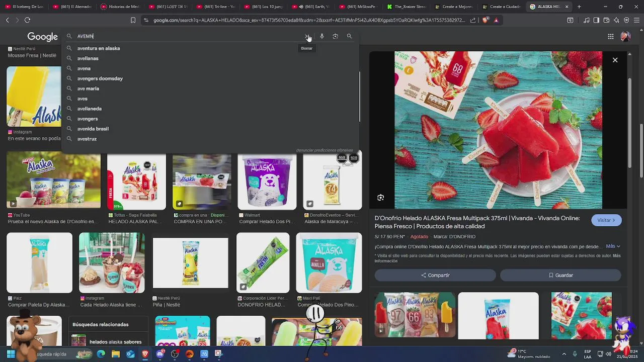Click Visitar button for Vivanda page
Screen dimensions: 644x362
606,220
